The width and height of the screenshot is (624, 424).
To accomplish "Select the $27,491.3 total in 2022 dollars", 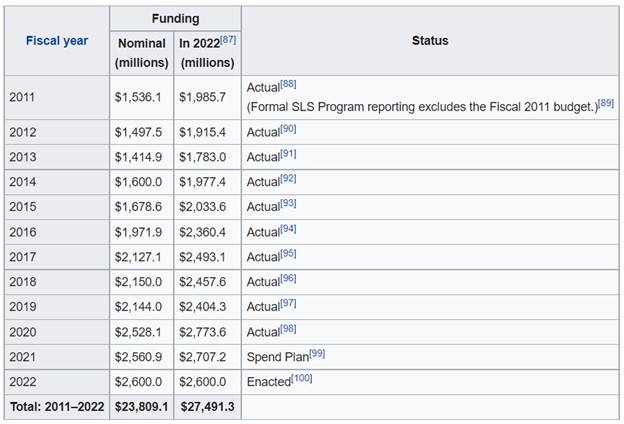I will point(208,407).
